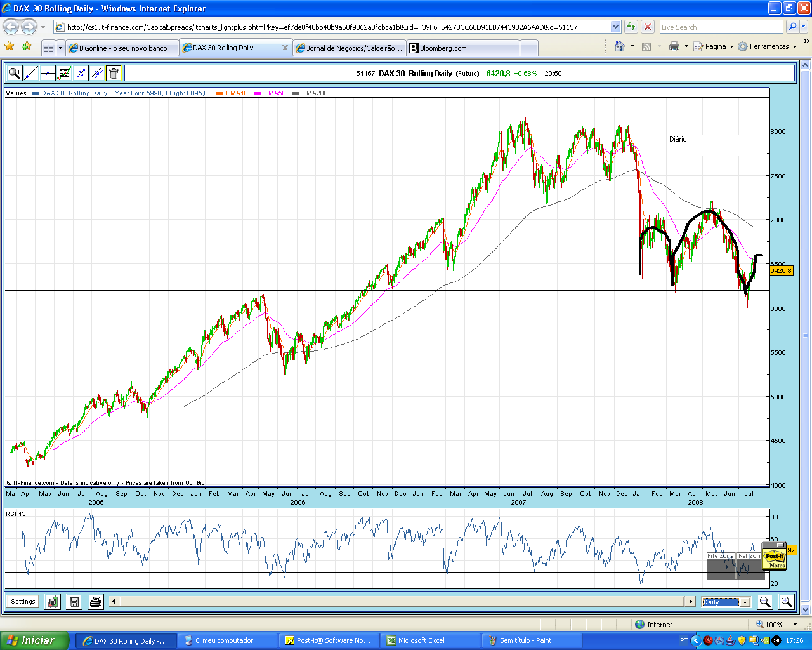This screenshot has width=812, height=650.
Task: Click the RSS feeds icon
Action: pos(646,46)
